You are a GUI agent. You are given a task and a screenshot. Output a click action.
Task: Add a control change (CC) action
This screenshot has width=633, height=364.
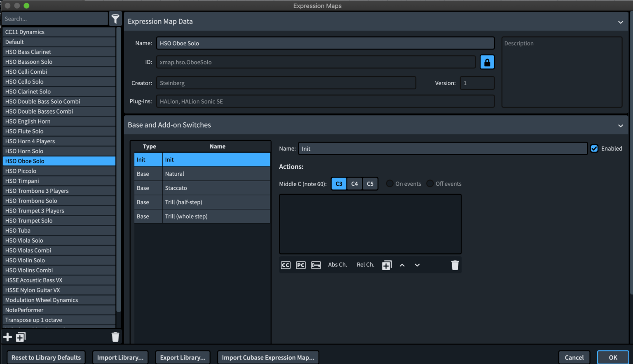[x=286, y=265]
